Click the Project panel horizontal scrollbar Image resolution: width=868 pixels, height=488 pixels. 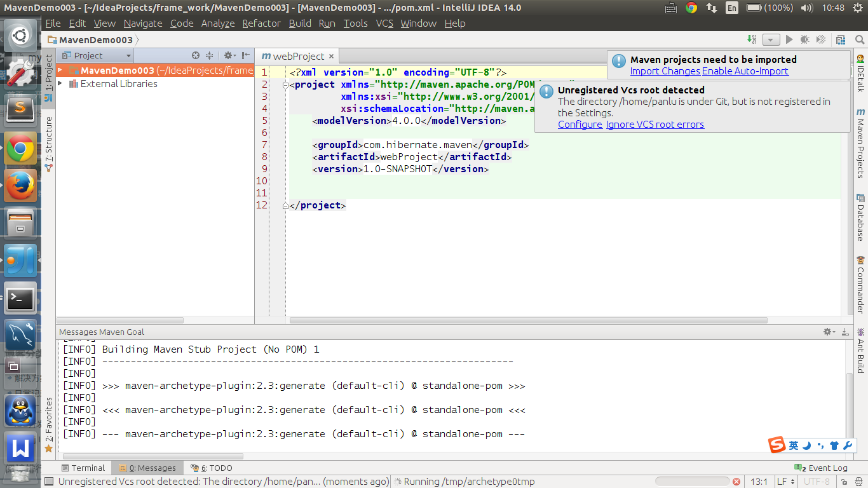pos(121,320)
